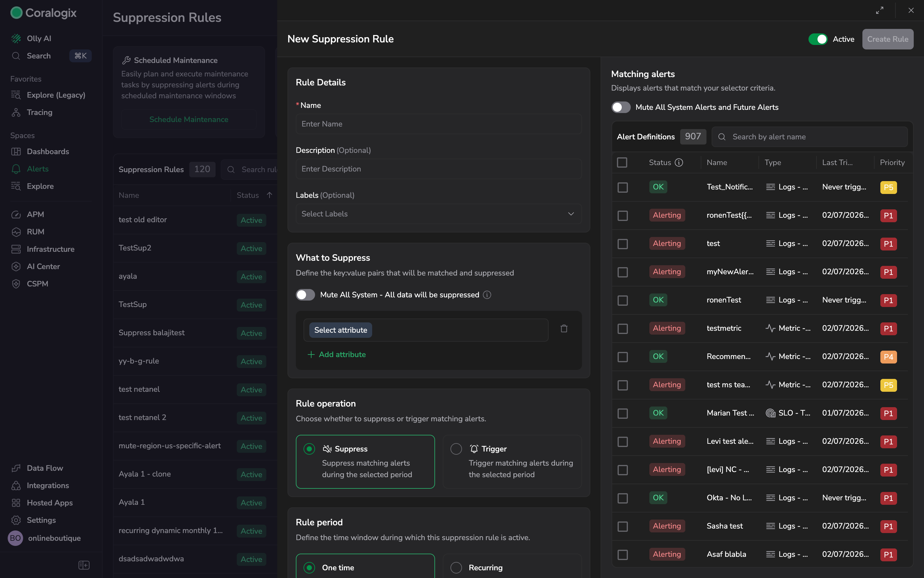Screen dimensions: 924x578
Task: Click the info icon beside Mute All System
Action: click(x=487, y=295)
